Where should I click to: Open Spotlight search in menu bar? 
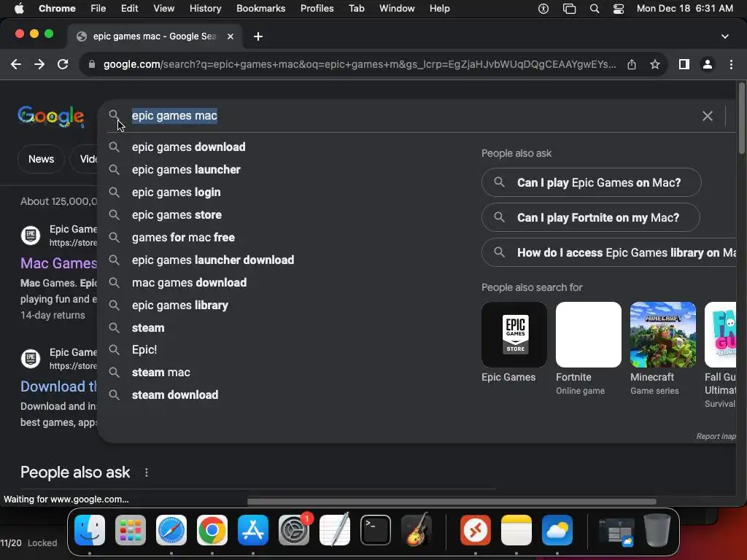tap(594, 9)
